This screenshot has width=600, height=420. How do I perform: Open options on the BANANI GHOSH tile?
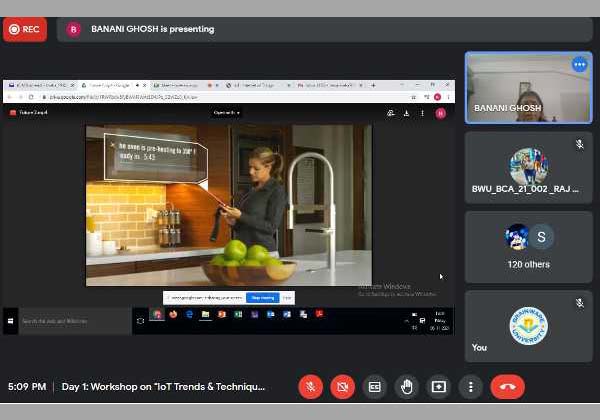[579, 65]
